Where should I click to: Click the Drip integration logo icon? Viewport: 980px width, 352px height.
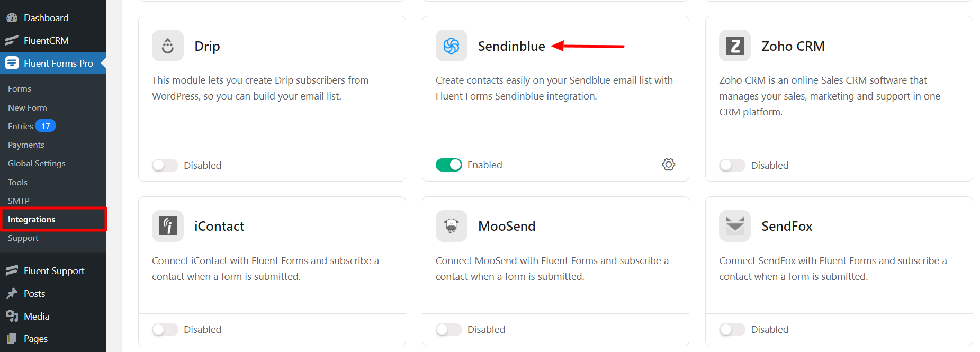(x=168, y=46)
